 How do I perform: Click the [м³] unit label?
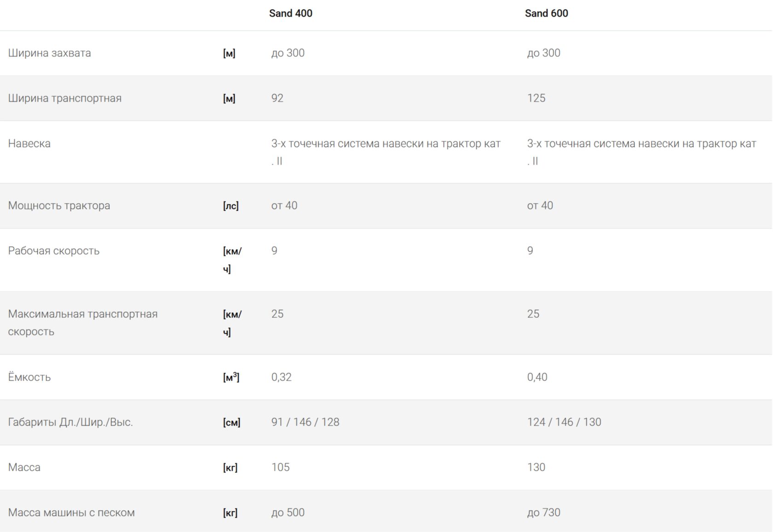(x=231, y=377)
